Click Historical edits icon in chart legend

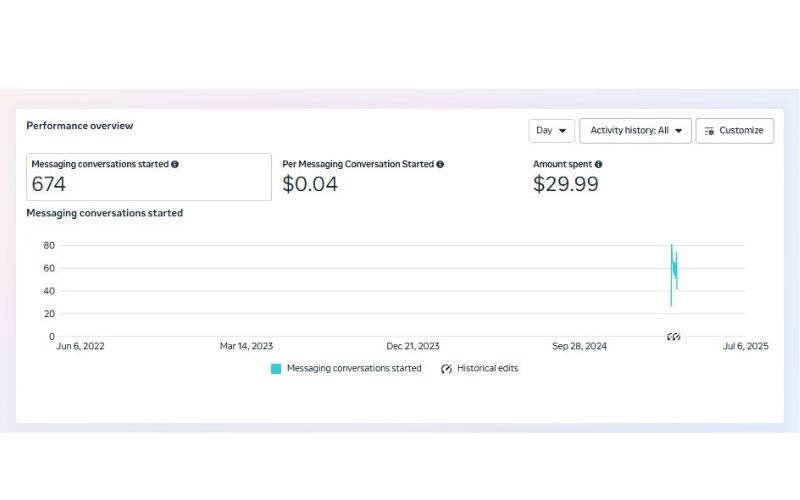[x=446, y=368]
